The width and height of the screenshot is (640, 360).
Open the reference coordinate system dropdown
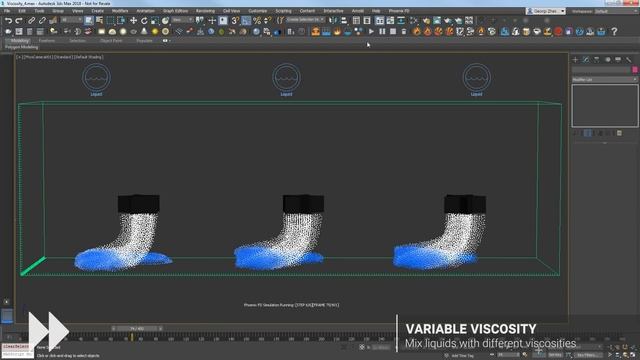pos(182,20)
